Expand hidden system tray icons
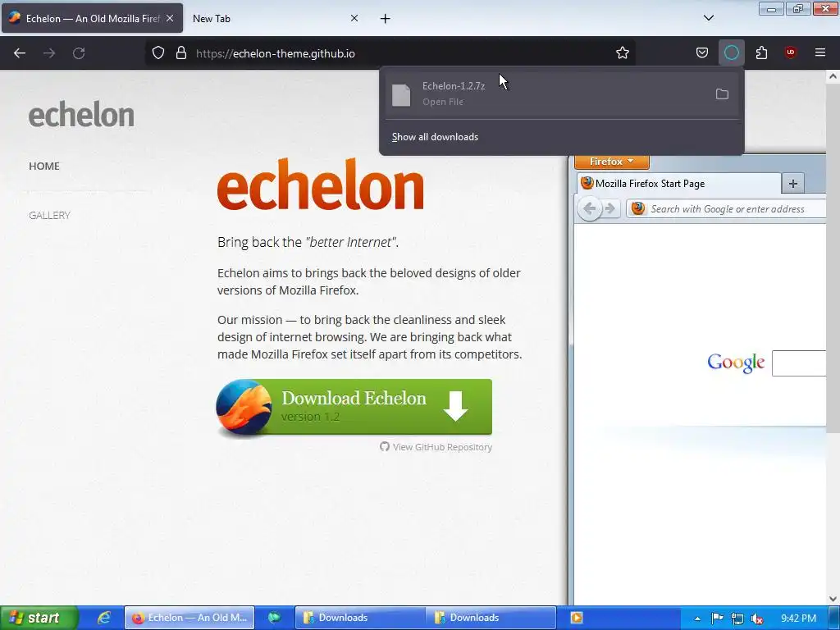840x630 pixels. click(697, 619)
